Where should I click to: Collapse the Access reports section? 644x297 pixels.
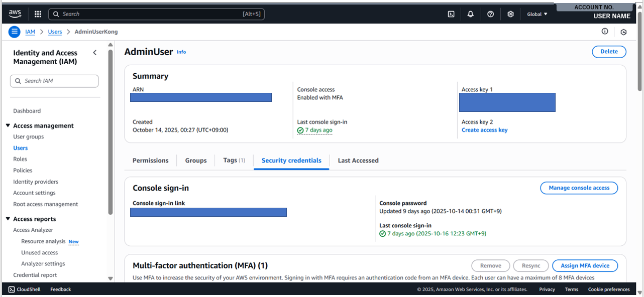pos(8,219)
